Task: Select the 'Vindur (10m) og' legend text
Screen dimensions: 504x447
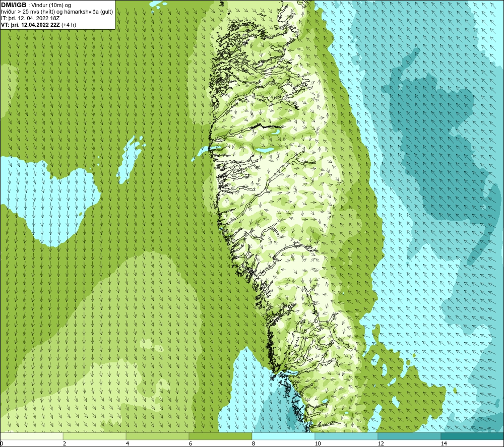Action: (52, 5)
